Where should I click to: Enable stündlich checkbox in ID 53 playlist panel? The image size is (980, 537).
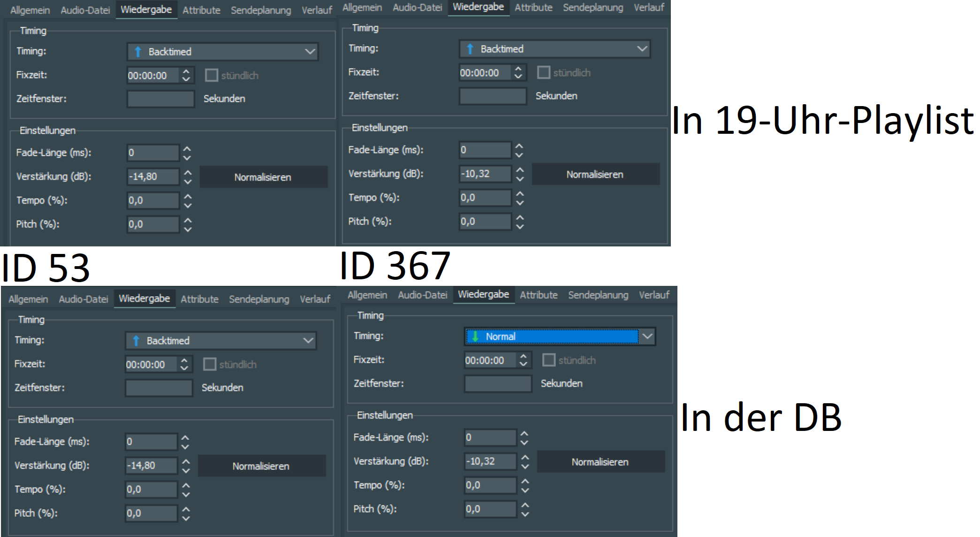212,75
